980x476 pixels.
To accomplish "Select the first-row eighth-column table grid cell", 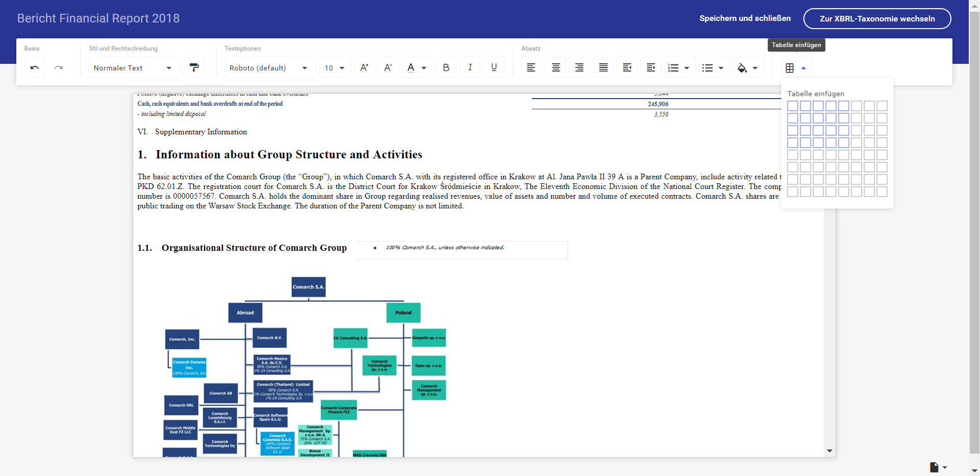I will tap(882, 106).
